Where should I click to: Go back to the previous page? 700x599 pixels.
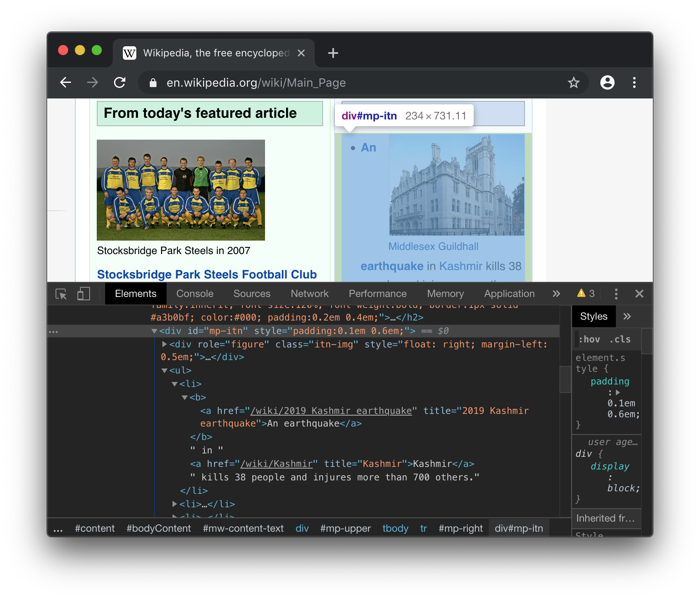(x=66, y=82)
